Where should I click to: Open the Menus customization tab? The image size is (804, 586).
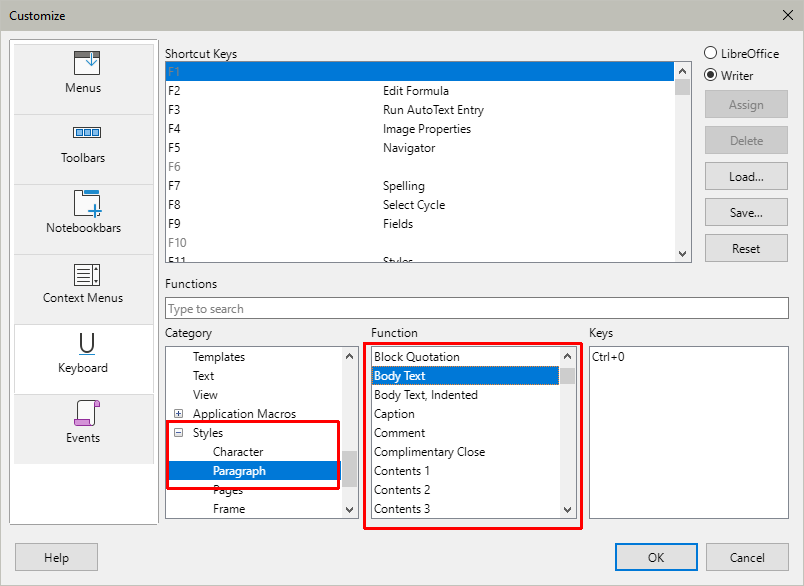[x=84, y=79]
